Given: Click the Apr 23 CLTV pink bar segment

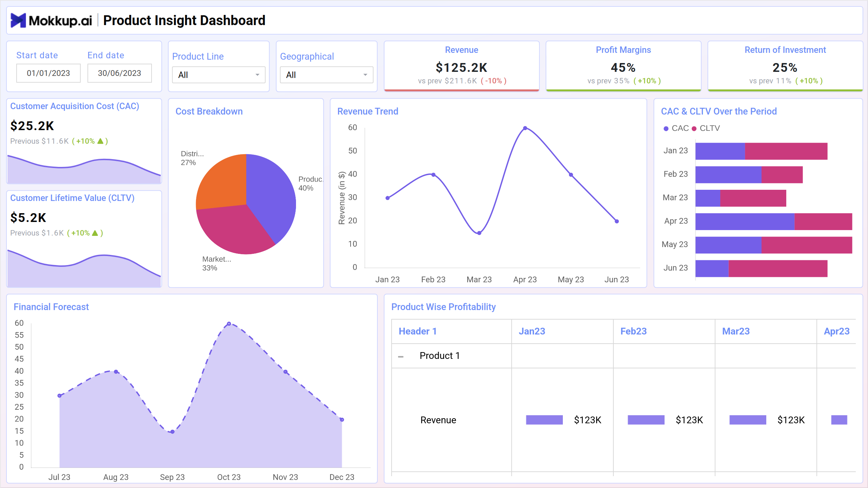Looking at the screenshot, I should (x=823, y=222).
